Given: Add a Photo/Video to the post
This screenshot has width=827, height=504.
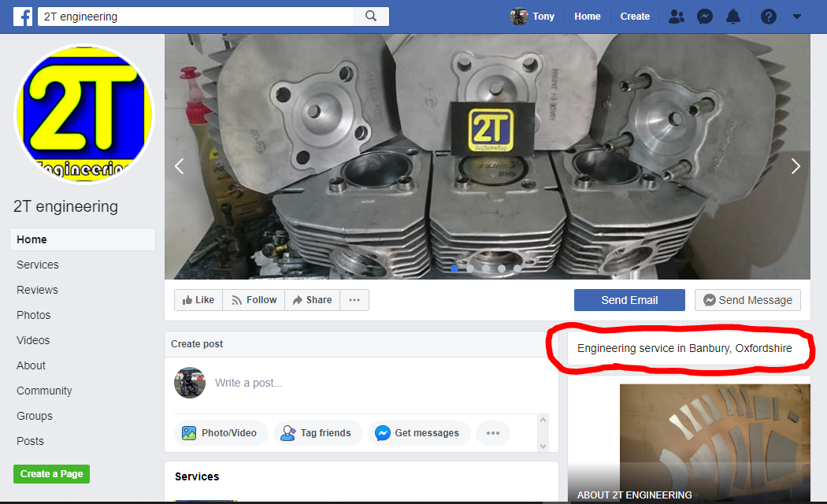Looking at the screenshot, I should pos(220,433).
